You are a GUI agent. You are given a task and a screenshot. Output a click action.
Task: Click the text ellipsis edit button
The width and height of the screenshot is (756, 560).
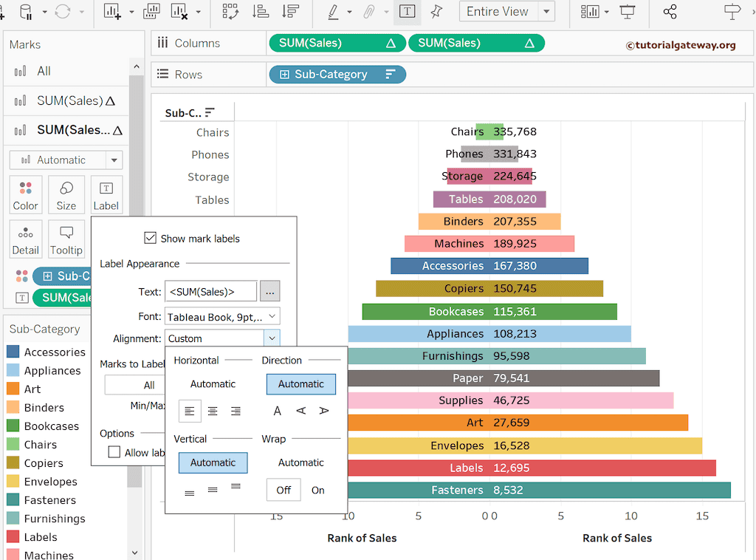coord(269,292)
